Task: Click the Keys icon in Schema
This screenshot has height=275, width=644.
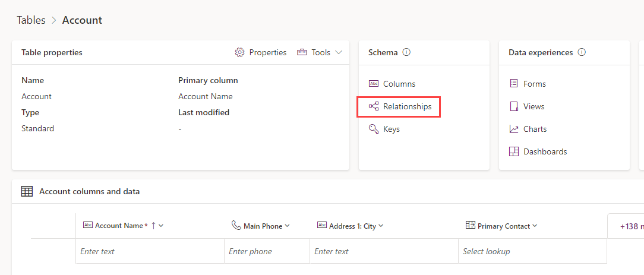Action: click(373, 129)
